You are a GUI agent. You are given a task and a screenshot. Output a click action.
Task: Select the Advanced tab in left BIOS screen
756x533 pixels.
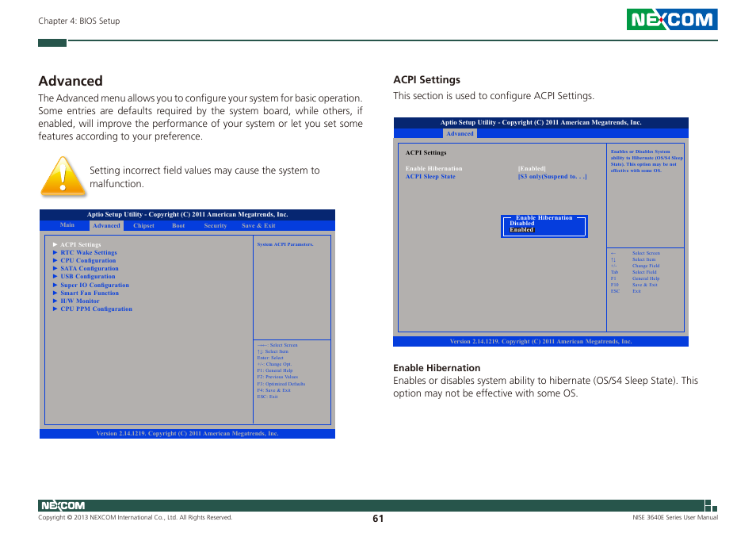[106, 225]
